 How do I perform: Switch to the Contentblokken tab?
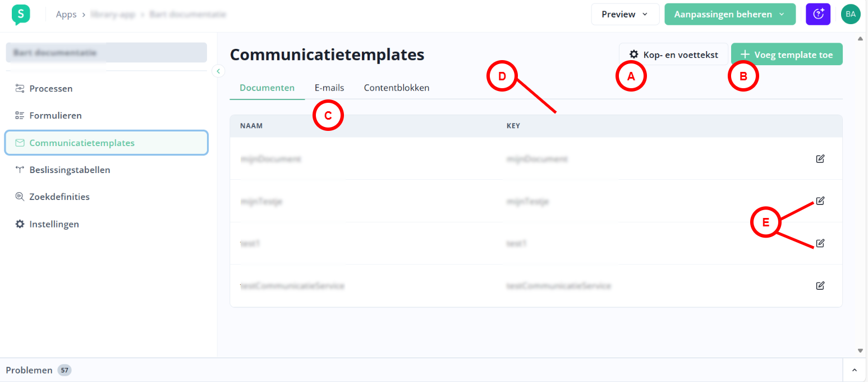397,88
